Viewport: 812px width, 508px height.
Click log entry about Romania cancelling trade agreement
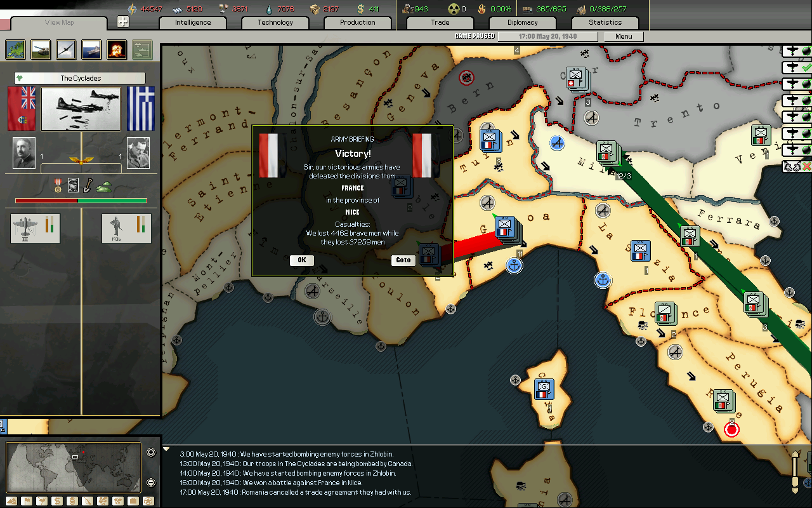click(296, 492)
